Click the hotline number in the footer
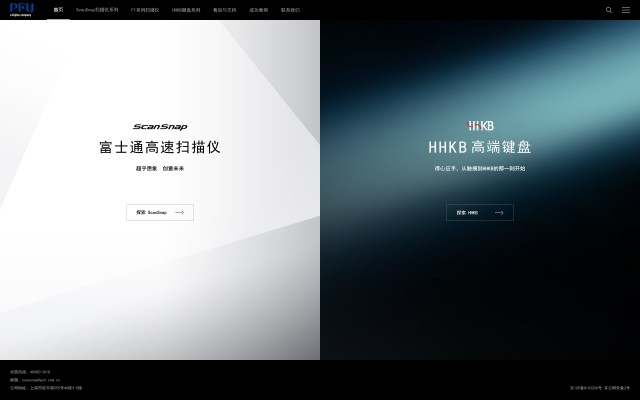 [40, 372]
